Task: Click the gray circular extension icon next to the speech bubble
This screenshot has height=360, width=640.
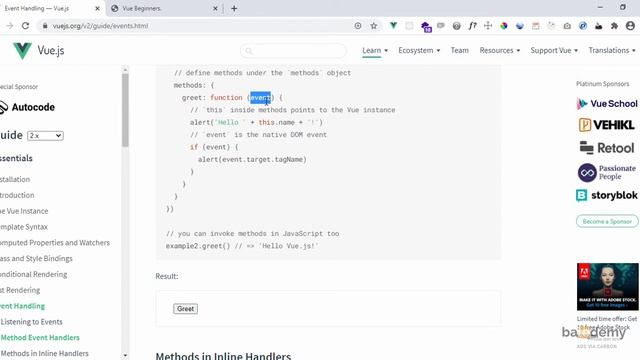Action: click(x=456, y=26)
